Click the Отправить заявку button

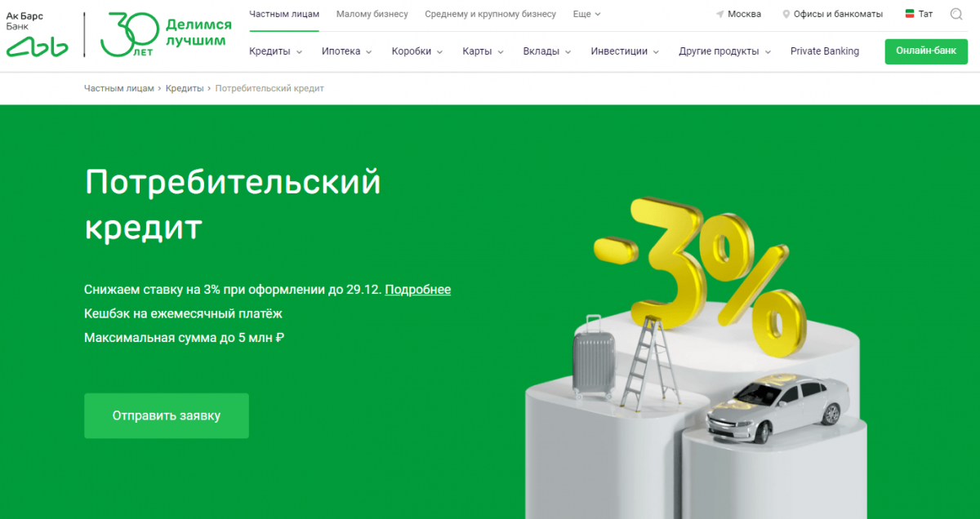pyautogui.click(x=167, y=416)
